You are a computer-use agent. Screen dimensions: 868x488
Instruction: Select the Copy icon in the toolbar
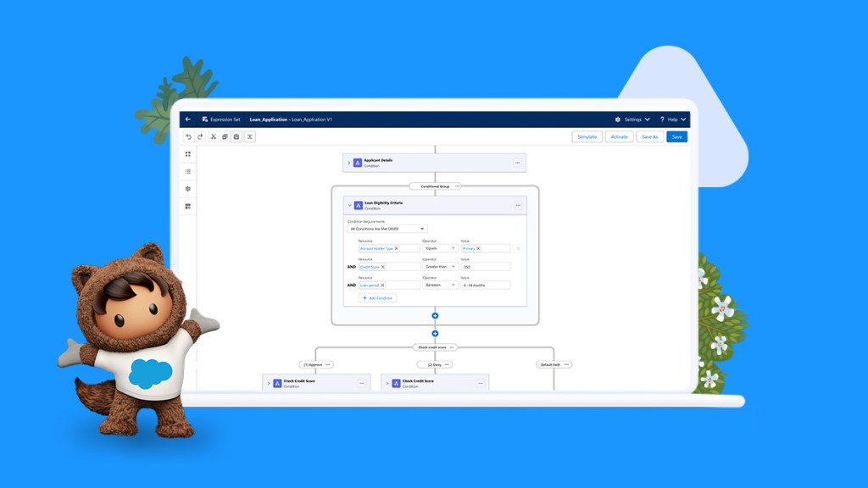tap(225, 136)
